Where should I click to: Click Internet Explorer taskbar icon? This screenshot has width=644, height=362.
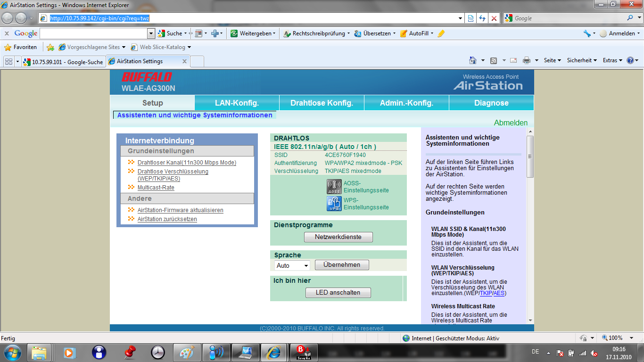(x=275, y=353)
